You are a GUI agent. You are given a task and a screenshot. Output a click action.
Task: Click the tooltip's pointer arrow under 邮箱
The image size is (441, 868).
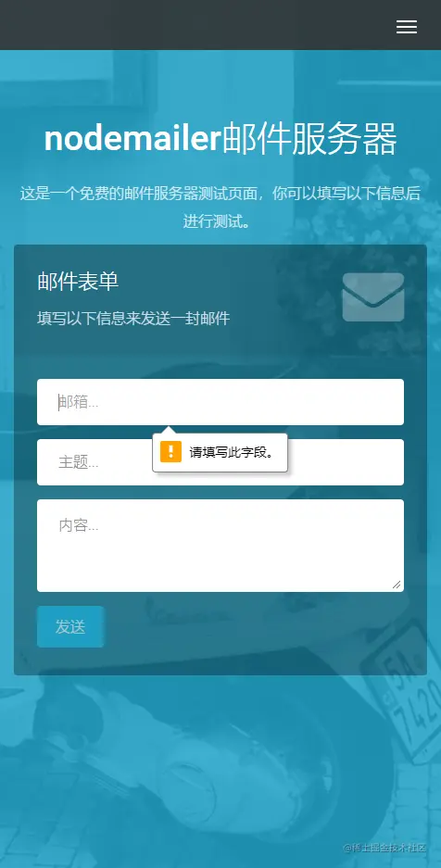pos(169,430)
